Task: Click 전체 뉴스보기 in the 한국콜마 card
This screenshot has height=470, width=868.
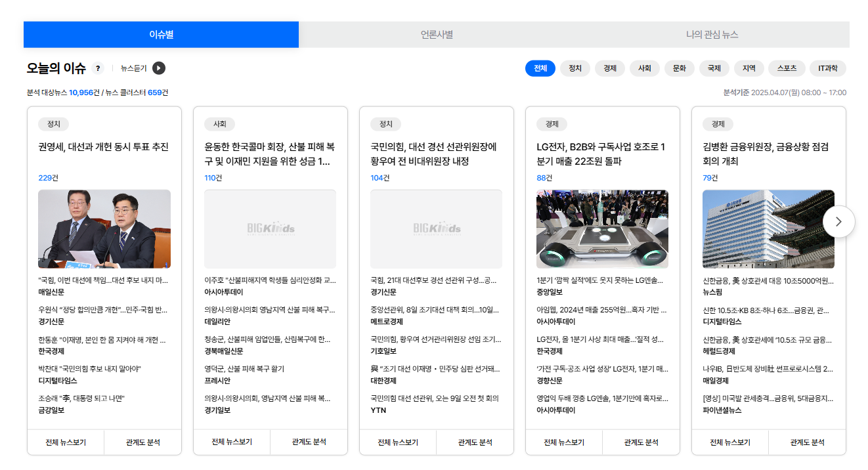Action: click(x=232, y=442)
